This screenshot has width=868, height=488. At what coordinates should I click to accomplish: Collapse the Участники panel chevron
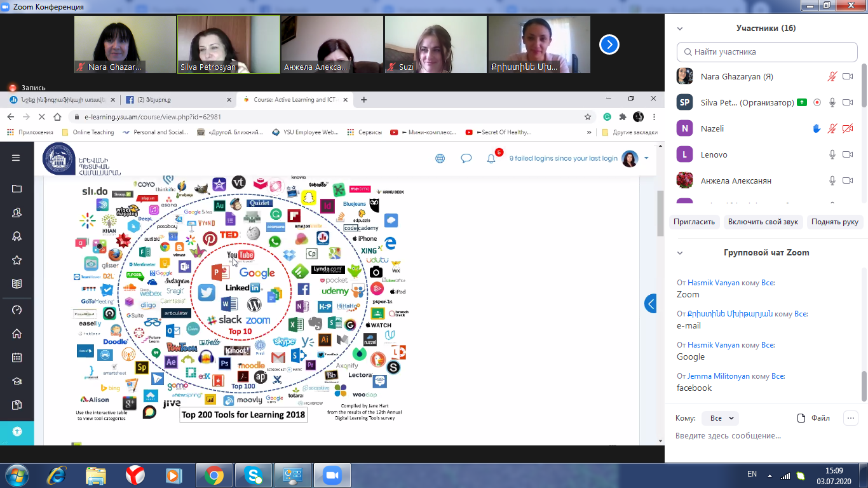click(680, 29)
